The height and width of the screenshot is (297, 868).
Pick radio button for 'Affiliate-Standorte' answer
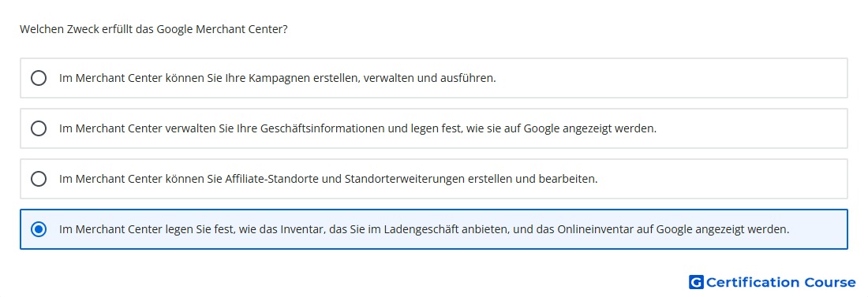point(39,179)
